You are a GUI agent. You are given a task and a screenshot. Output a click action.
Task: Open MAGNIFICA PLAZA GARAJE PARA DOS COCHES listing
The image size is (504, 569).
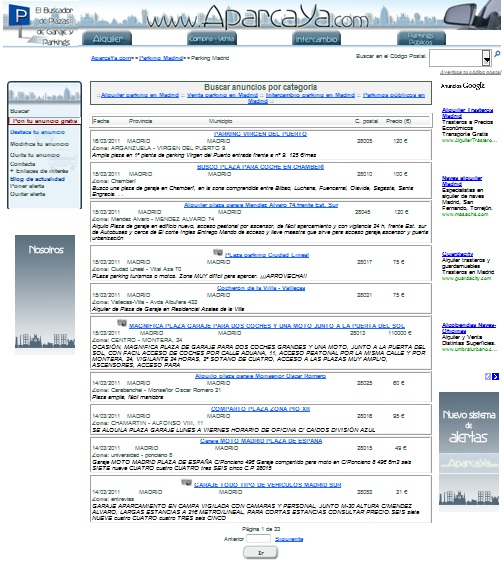click(267, 326)
